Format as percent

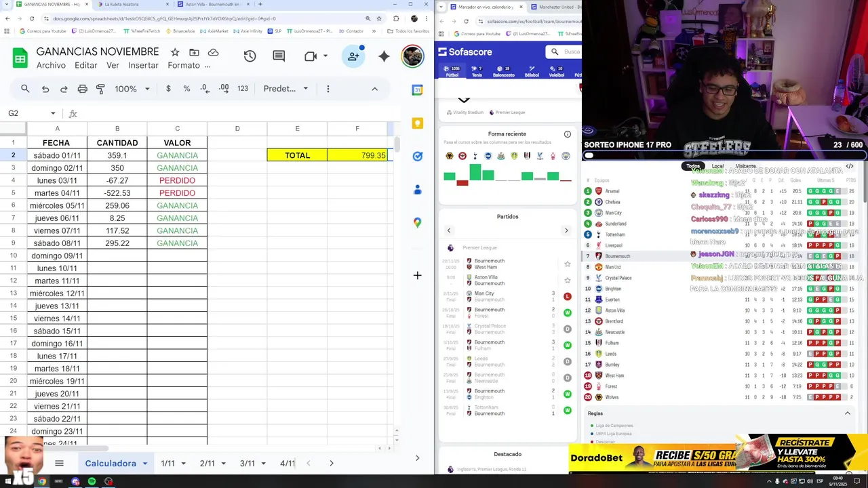186,89
